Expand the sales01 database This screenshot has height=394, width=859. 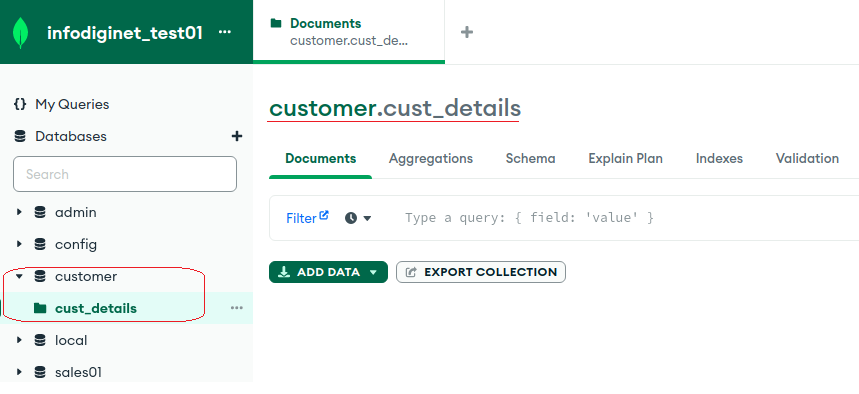(x=19, y=372)
